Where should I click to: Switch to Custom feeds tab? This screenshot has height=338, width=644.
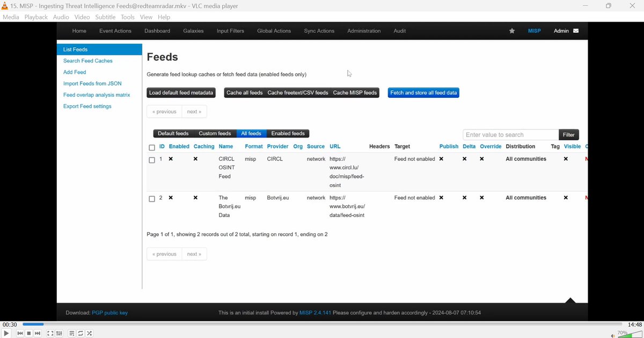click(x=215, y=134)
